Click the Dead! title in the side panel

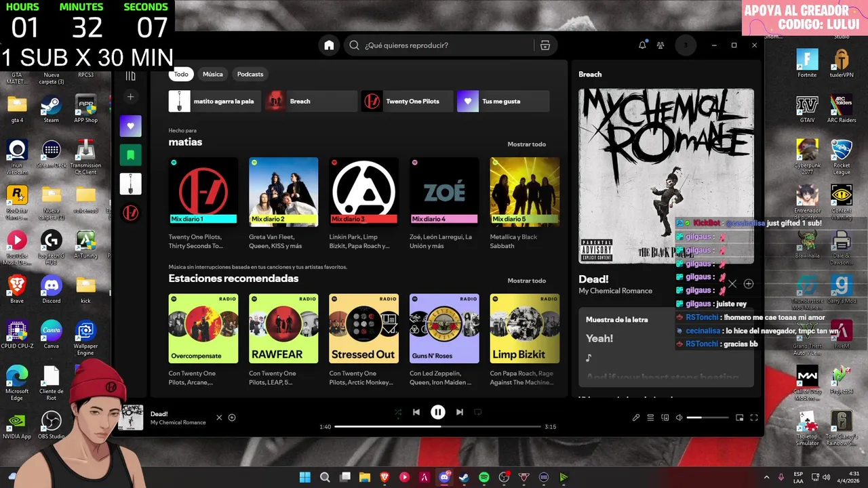tap(593, 279)
